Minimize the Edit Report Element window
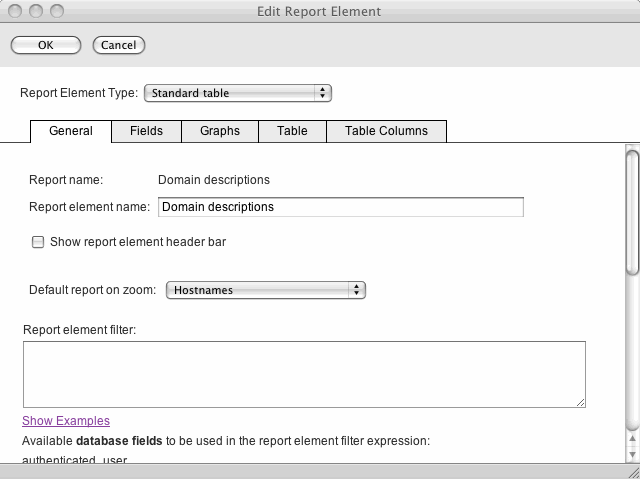The image size is (640, 479). [x=34, y=11]
